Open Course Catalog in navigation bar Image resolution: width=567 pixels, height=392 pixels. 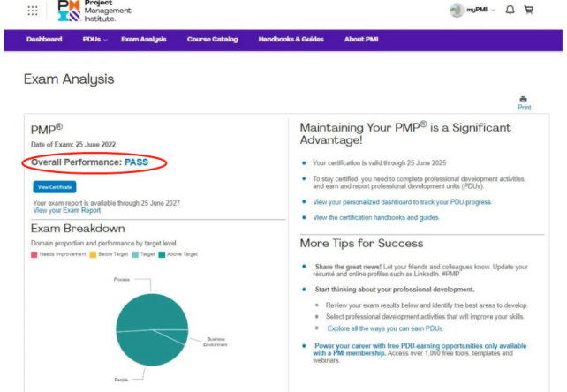click(x=212, y=40)
